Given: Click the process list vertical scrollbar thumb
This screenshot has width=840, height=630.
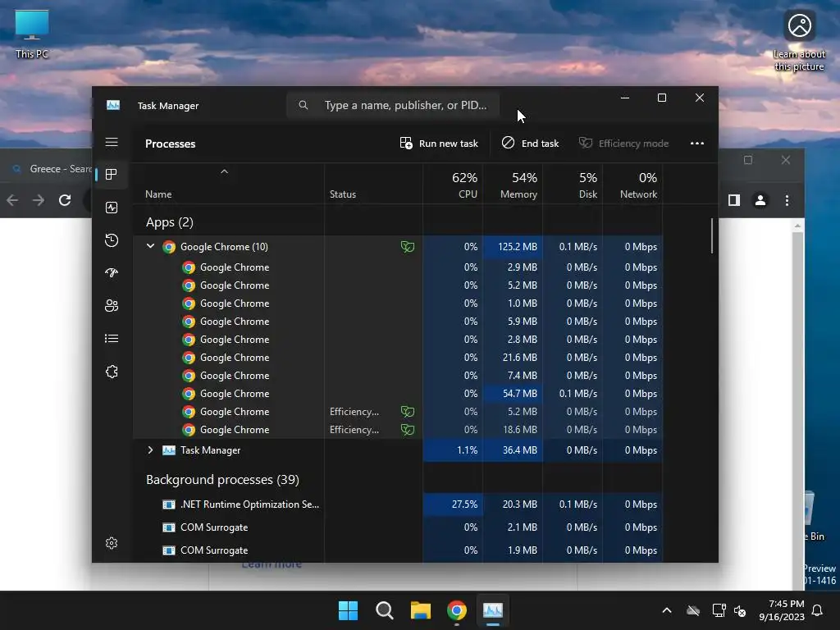Looking at the screenshot, I should pos(712,235).
